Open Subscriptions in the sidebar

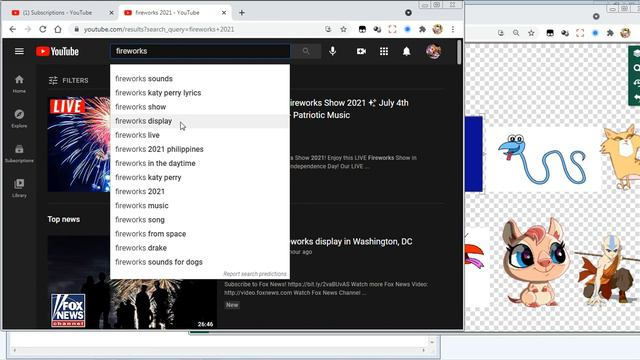(x=19, y=153)
